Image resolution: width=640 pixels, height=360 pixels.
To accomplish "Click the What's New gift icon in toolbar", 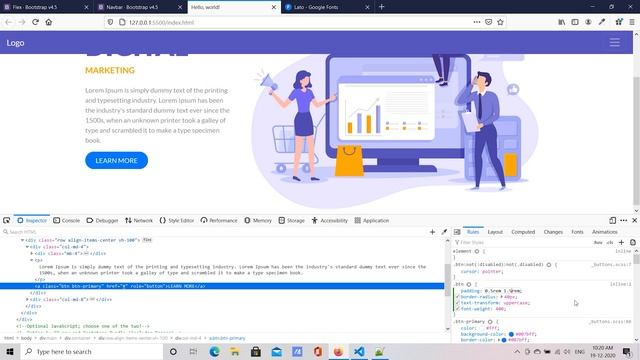I will pos(619,22).
